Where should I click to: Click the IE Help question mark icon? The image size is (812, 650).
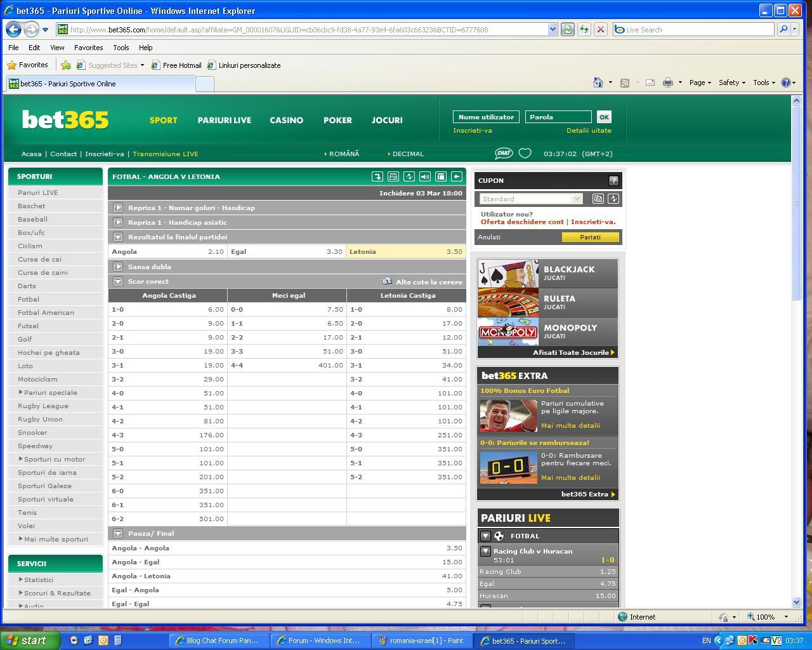(786, 83)
